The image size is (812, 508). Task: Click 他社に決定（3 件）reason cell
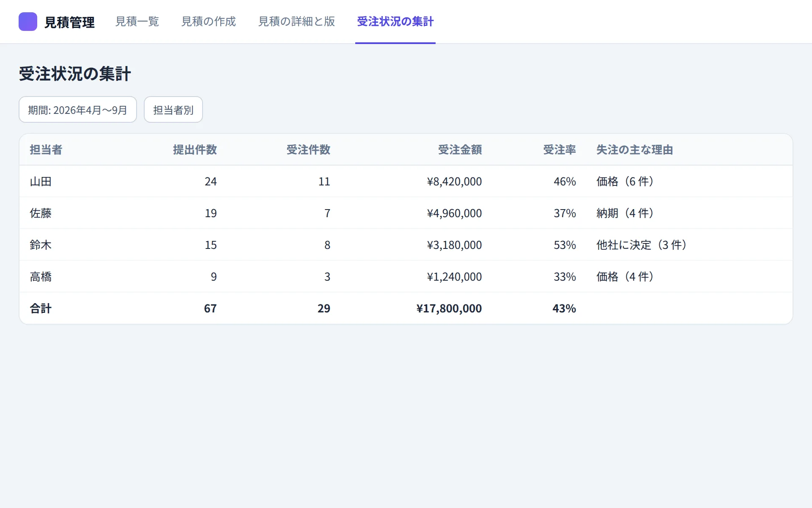point(642,245)
